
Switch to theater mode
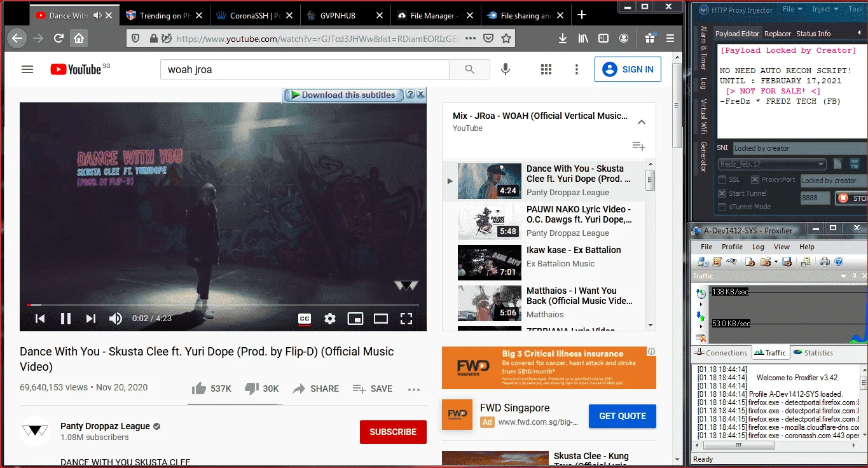[x=381, y=319]
